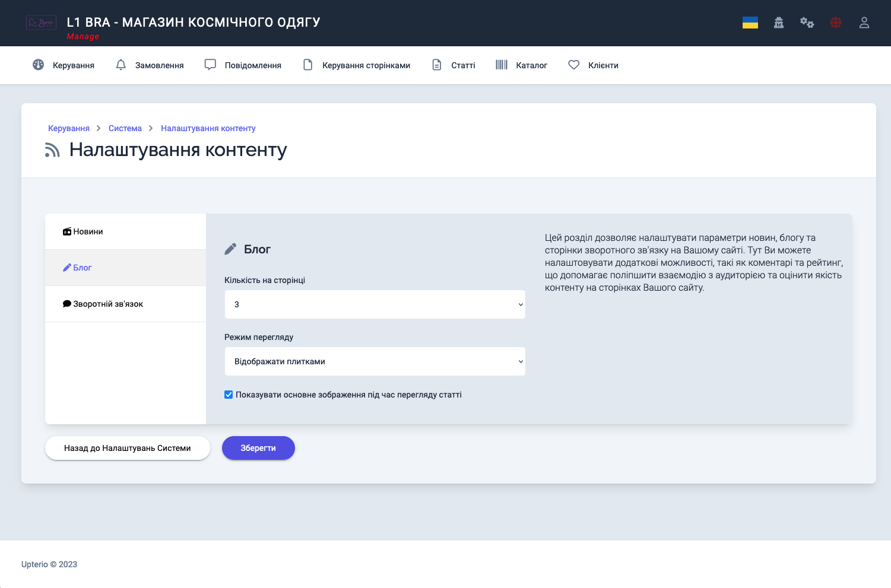Click the Статті document icon
Screen dimensions: 891x588
tap(436, 65)
